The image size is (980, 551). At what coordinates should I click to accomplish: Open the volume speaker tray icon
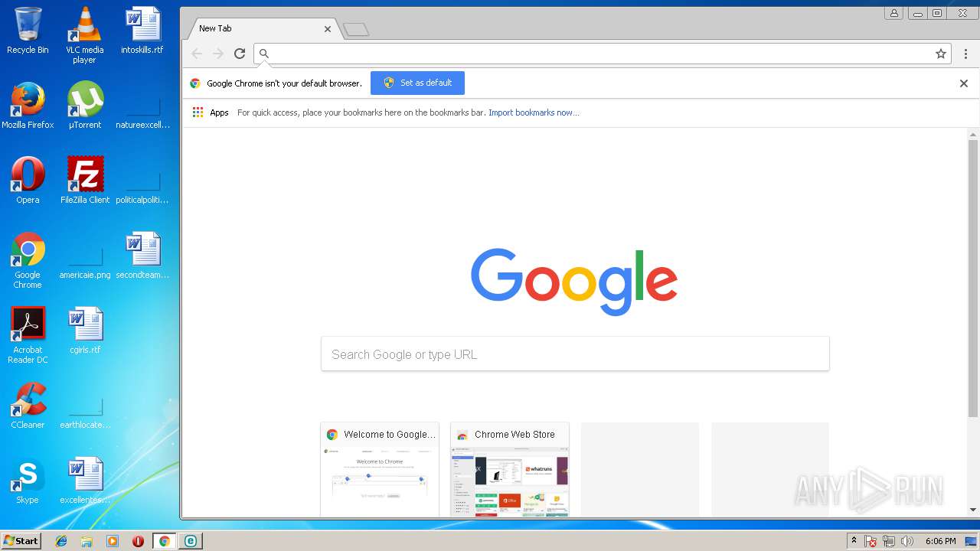907,541
